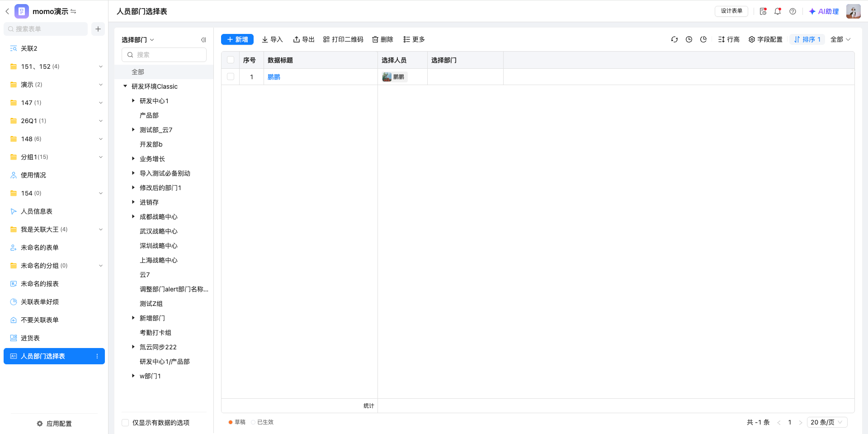Toggle the select-all checkbox in table header
The image size is (868, 434).
coord(231,60)
